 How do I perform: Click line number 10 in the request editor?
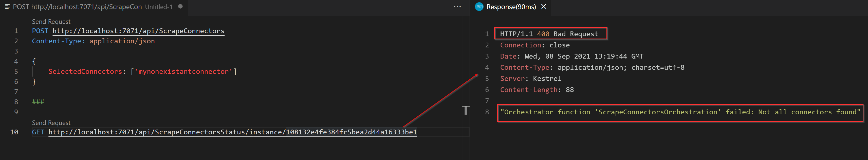14,132
